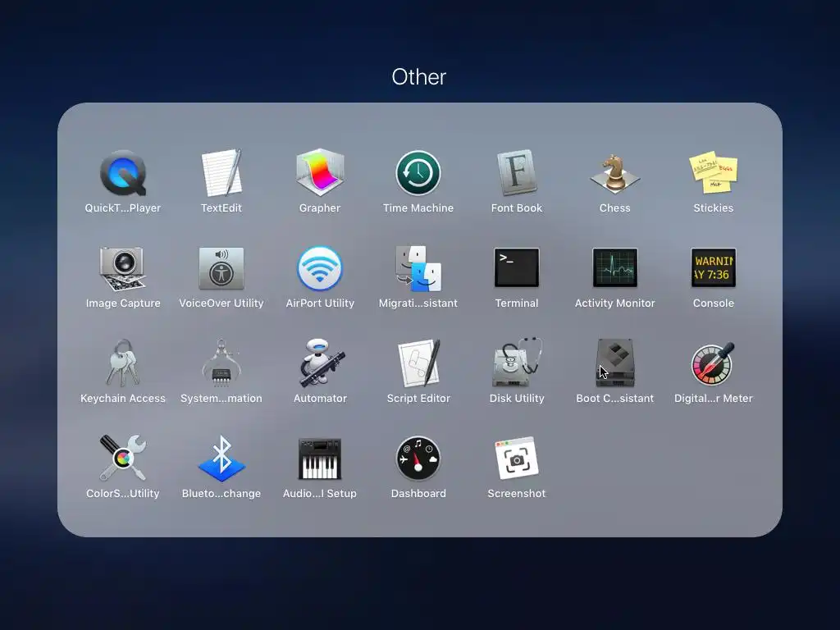840x630 pixels.
Task: Open the Dashboard app
Action: pos(418,459)
